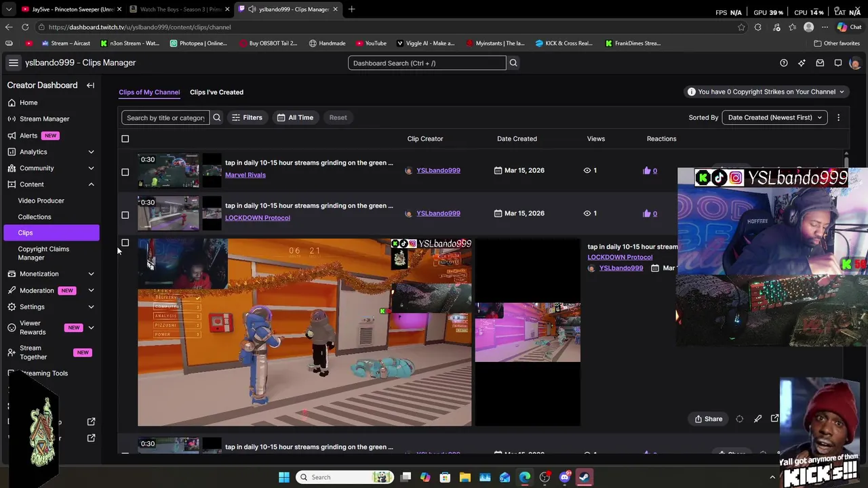
Task: Open the sparkle what's new icon
Action: pos(802,63)
